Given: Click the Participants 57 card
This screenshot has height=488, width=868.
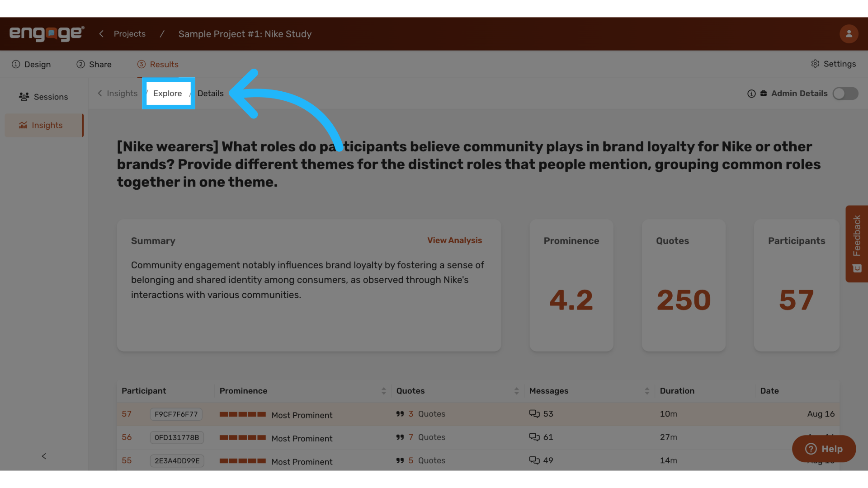Looking at the screenshot, I should [797, 286].
